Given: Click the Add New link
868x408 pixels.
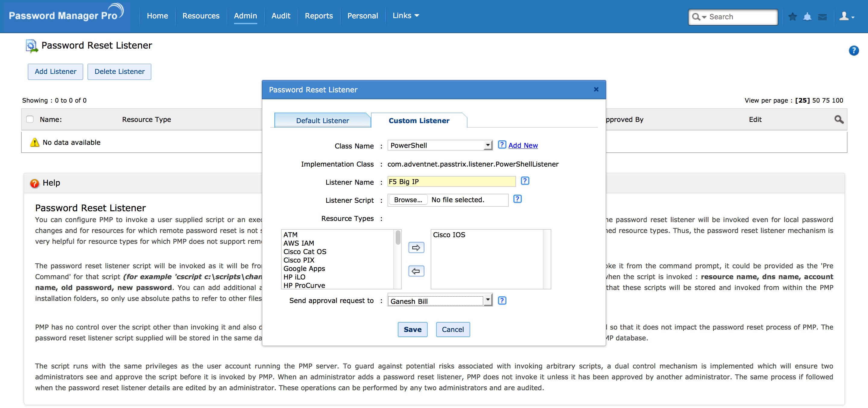Looking at the screenshot, I should pos(523,145).
